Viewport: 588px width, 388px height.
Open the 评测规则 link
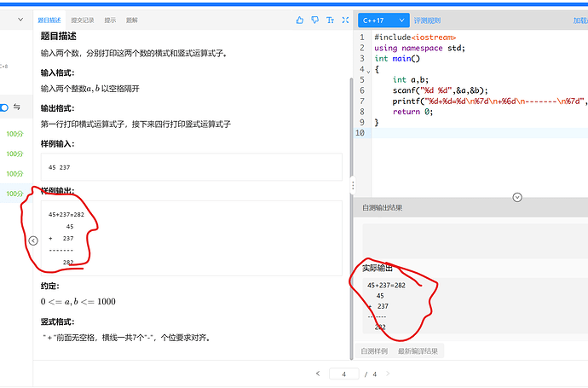(427, 20)
